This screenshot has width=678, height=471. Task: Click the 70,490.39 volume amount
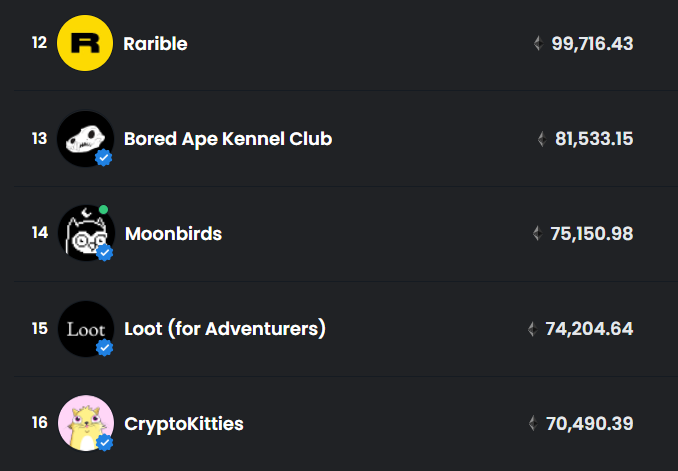click(589, 424)
